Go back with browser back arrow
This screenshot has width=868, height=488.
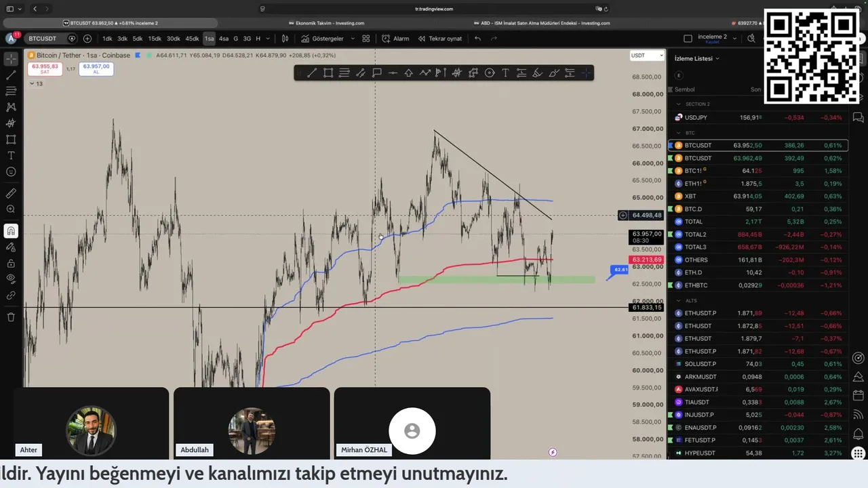(x=35, y=9)
